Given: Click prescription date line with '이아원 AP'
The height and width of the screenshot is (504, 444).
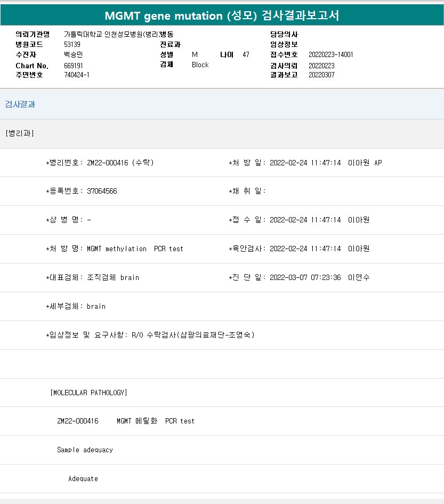Looking at the screenshot, I should 305,163.
